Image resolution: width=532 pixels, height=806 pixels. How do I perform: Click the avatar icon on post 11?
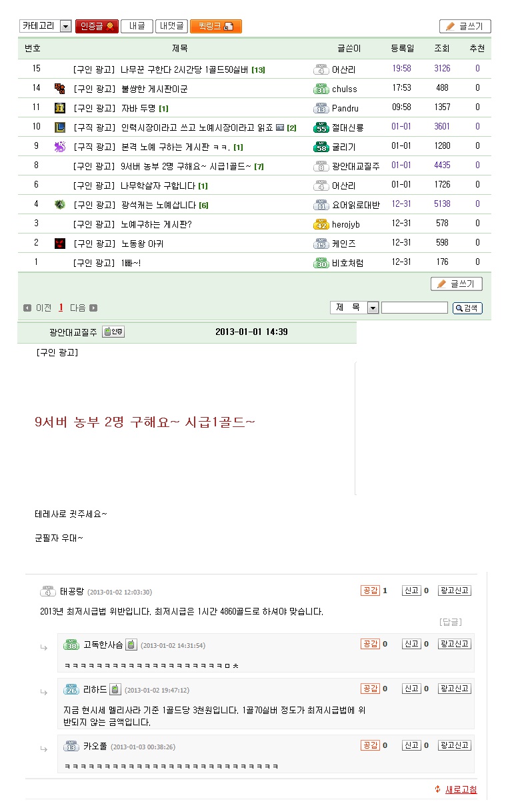click(59, 107)
